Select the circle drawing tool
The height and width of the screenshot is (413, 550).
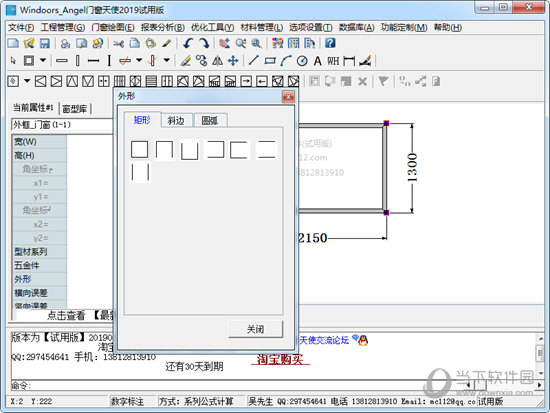point(302,61)
